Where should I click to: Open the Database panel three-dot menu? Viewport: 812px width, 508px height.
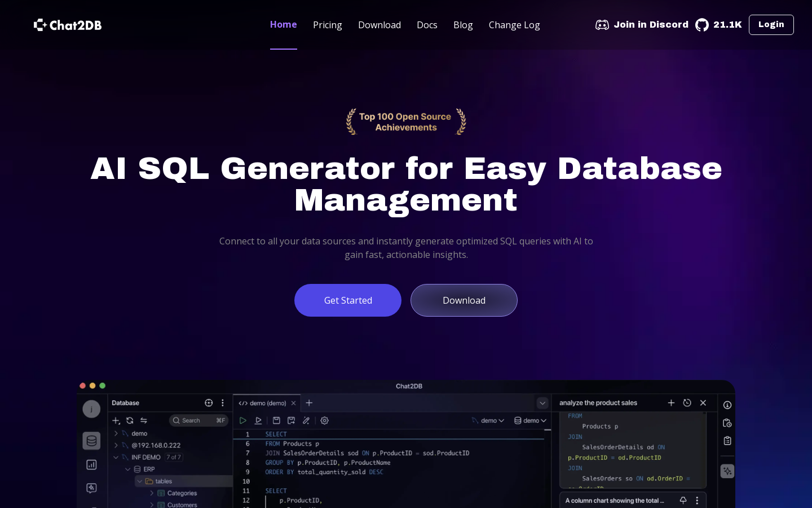[223, 403]
